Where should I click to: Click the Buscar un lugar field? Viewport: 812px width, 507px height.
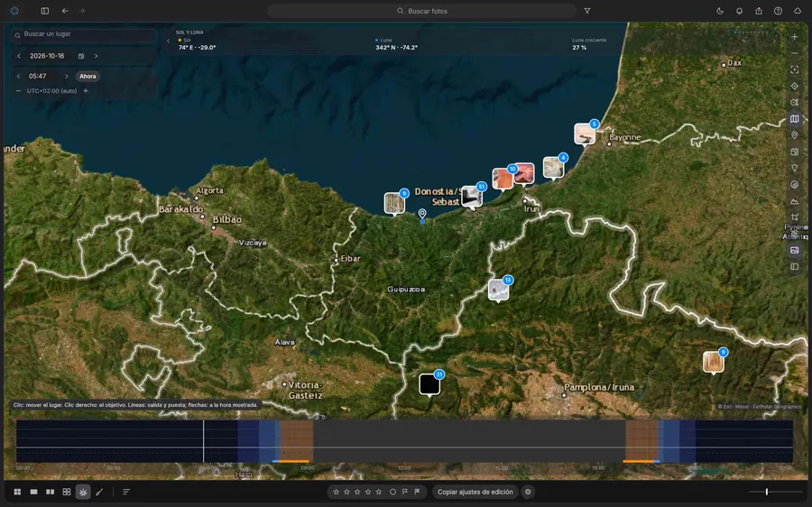click(x=83, y=34)
